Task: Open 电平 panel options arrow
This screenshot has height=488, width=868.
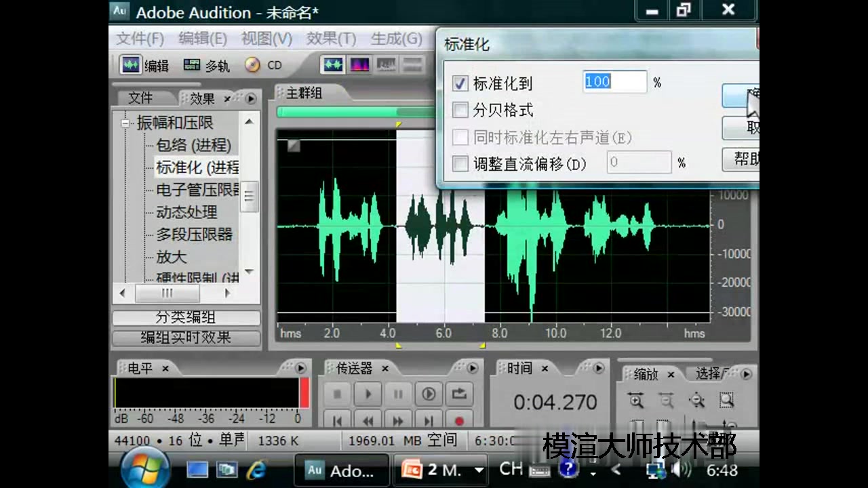Action: click(x=300, y=368)
